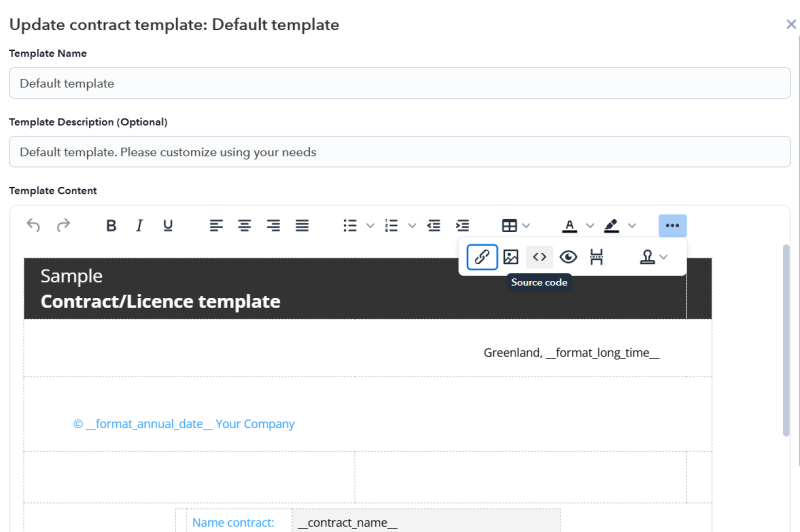The width and height of the screenshot is (800, 532).
Task: Apply the background highlight color
Action: (611, 225)
